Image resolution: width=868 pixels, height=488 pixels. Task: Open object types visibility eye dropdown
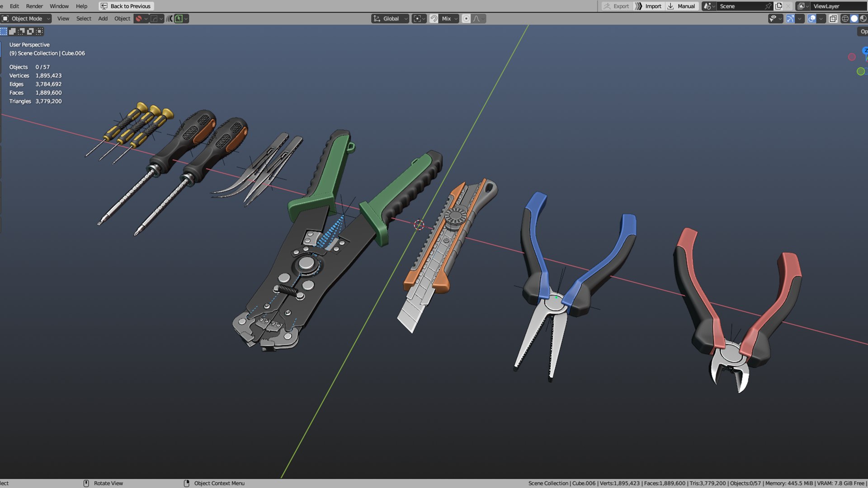[776, 19]
